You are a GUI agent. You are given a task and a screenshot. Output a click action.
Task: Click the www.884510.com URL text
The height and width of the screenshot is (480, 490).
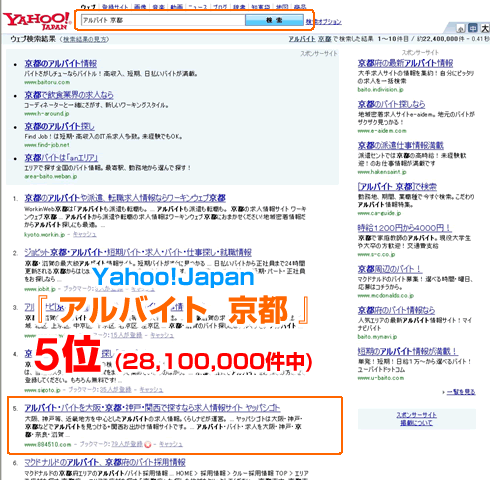pyautogui.click(x=48, y=444)
